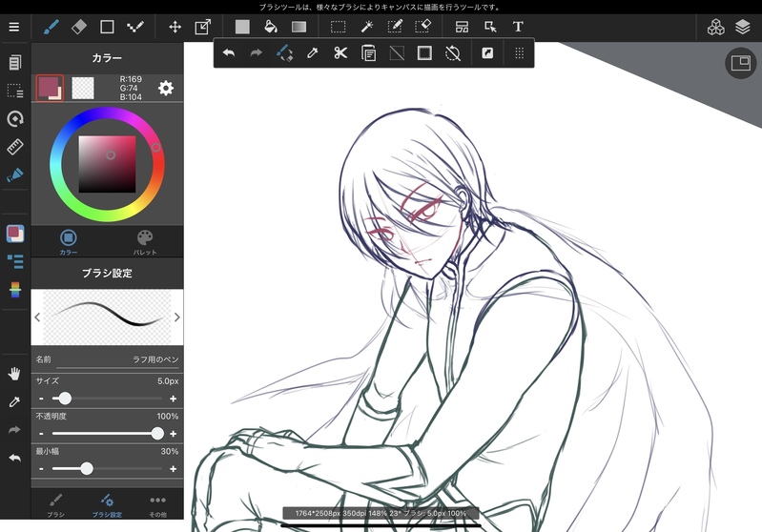Image resolution: width=762 pixels, height=532 pixels.
Task: Open the Layers panel
Action: pyautogui.click(x=743, y=28)
